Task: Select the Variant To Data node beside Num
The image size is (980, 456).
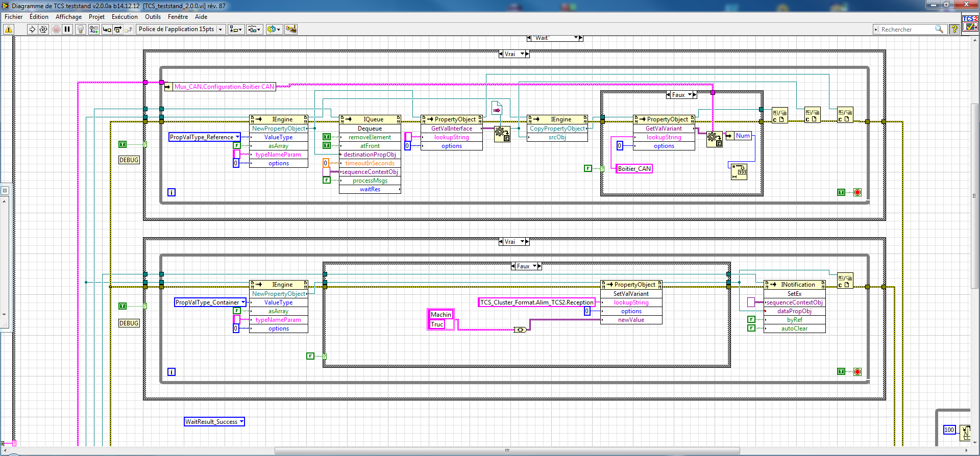Action: point(714,139)
